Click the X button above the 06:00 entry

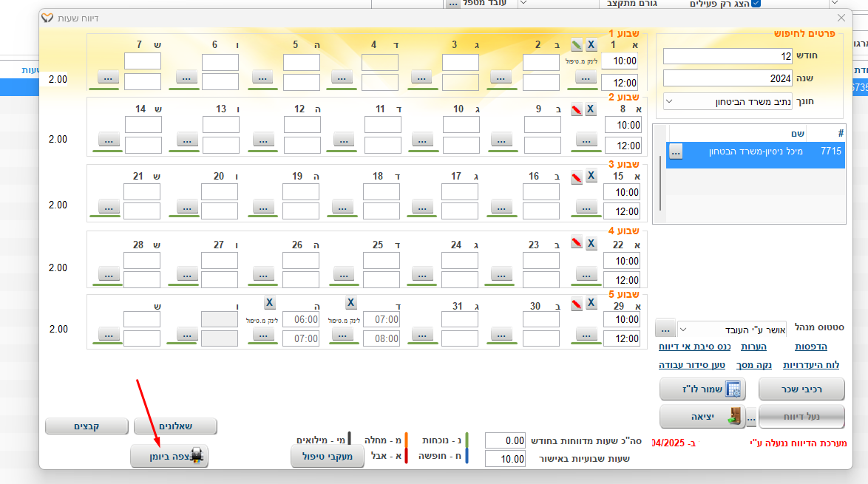tap(270, 302)
